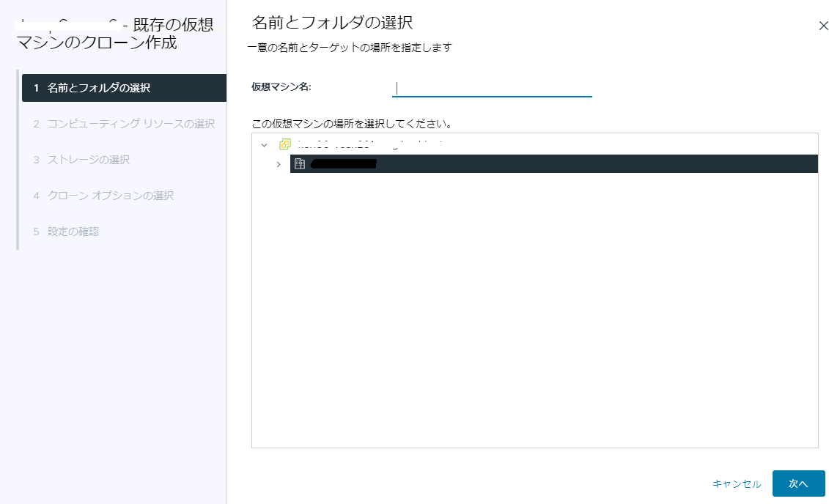Close the clone wizard dialog with X
The height and width of the screenshot is (504, 829).
(822, 26)
